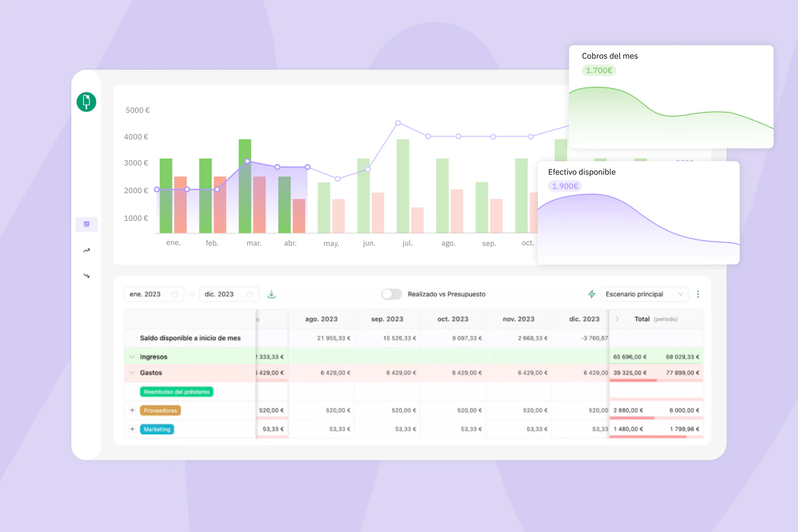Select the Reembolso del préstamo tag
798x532 pixels.
[177, 392]
